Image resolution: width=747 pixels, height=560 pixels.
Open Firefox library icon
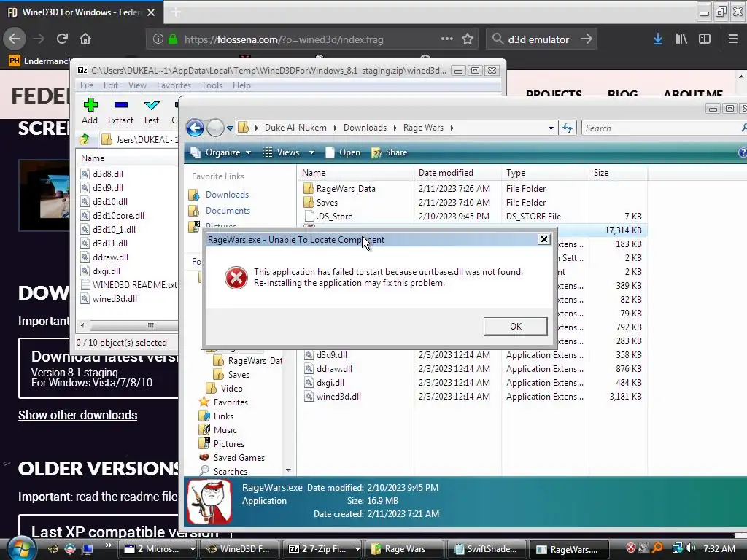(681, 39)
